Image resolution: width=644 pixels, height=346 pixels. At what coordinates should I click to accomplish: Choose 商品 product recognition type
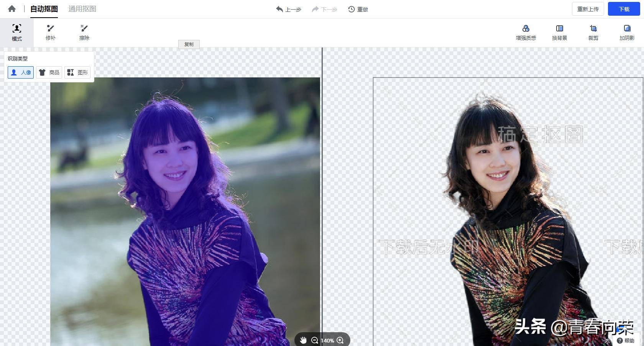pos(49,72)
